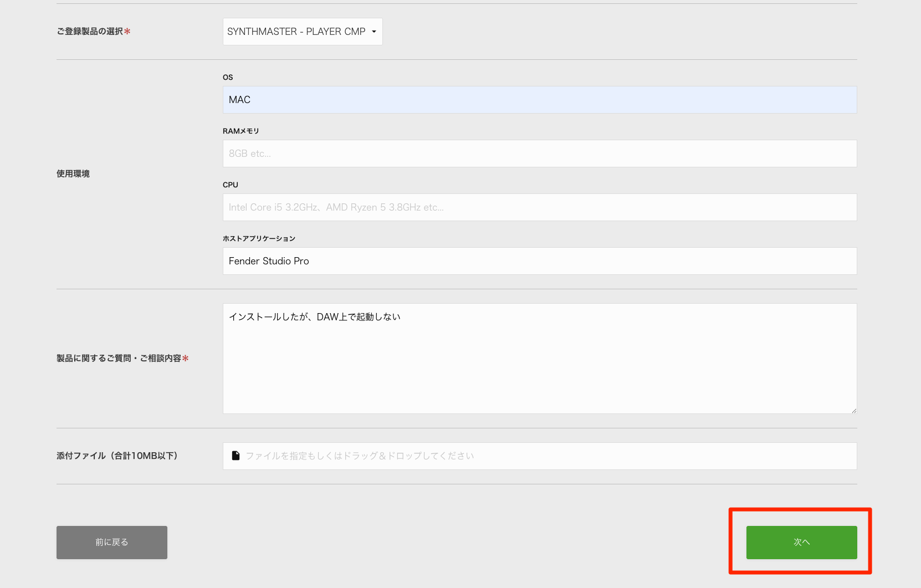Click the caret arrow of product selector
This screenshot has width=921, height=588.
click(374, 32)
